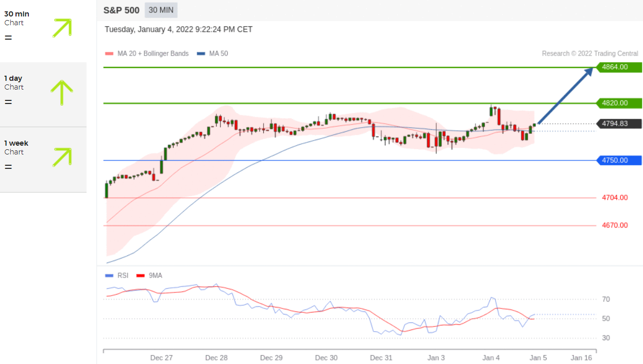This screenshot has height=364, width=643.
Task: Toggle MA 50 legend entry
Action: pos(212,54)
